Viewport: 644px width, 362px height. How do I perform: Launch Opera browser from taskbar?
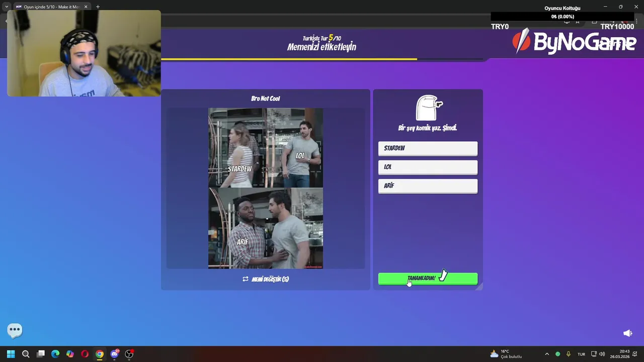(x=85, y=354)
